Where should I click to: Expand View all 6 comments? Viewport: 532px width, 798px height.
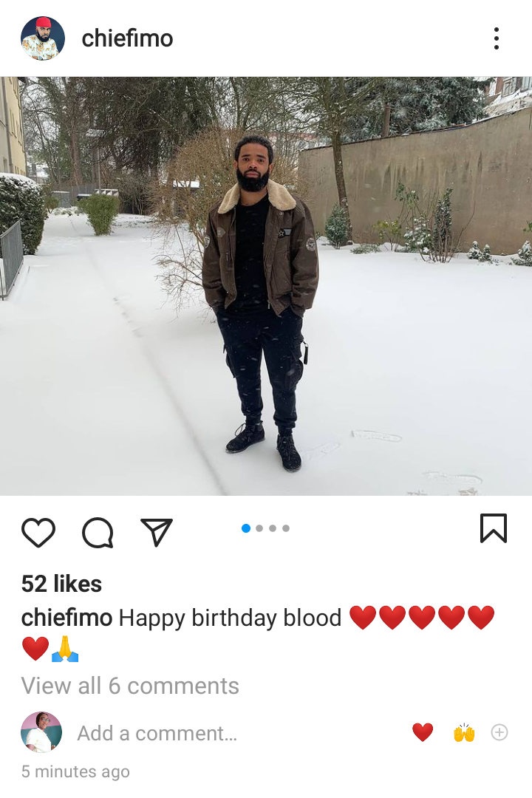[130, 686]
